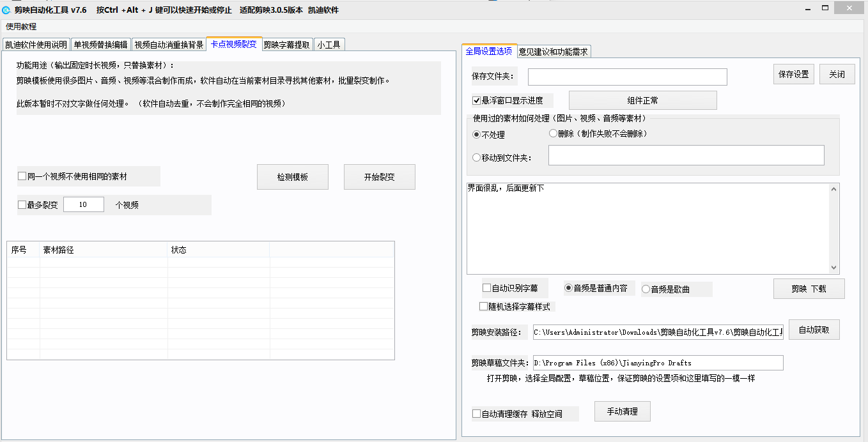Select 音频是歌曲 radio button
The height and width of the screenshot is (442, 868).
pyautogui.click(x=646, y=289)
